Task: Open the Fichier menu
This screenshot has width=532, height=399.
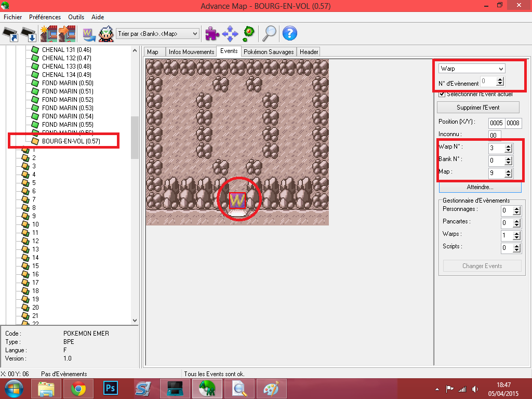Action: point(13,17)
